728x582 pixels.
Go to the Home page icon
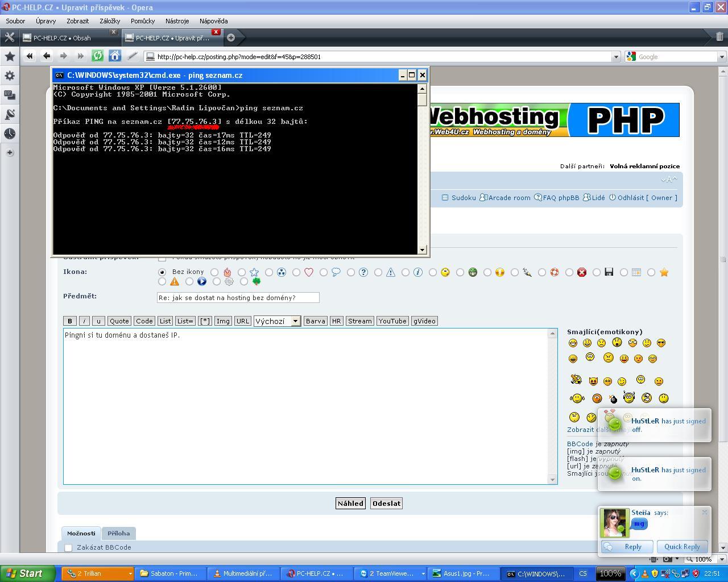pos(115,56)
